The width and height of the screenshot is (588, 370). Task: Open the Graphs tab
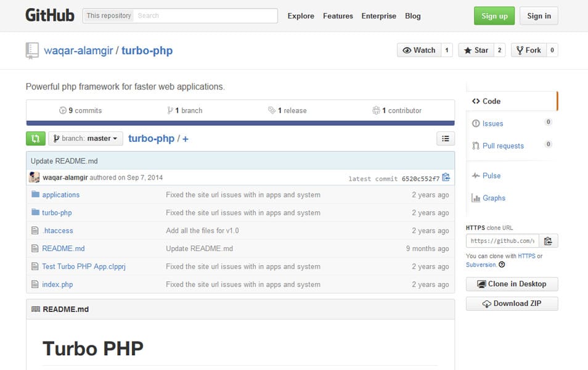coord(494,198)
